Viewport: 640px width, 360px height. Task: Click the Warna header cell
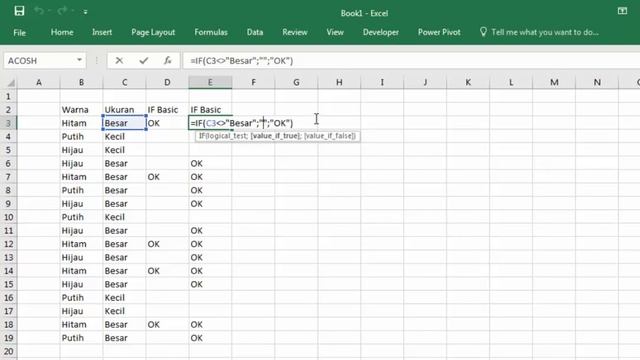pyautogui.click(x=82, y=110)
